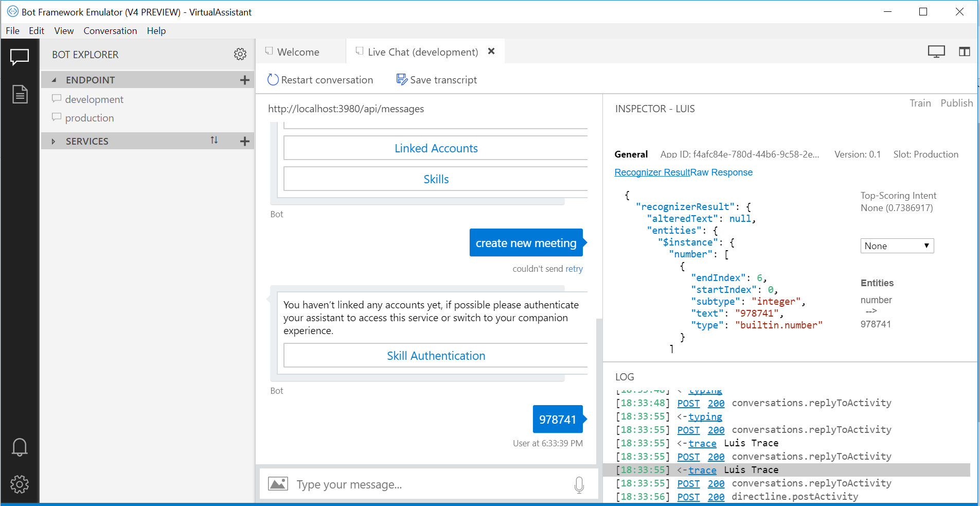Click the image upload icon in message box
980x506 pixels.
tap(278, 484)
